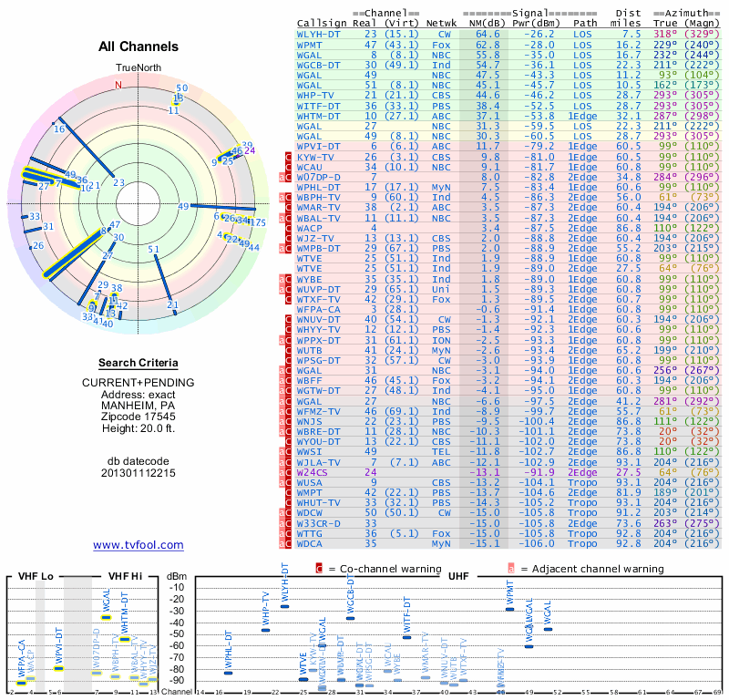The image size is (729, 700).
Task: Click the 201301112215 datecode value
Action: click(x=139, y=473)
